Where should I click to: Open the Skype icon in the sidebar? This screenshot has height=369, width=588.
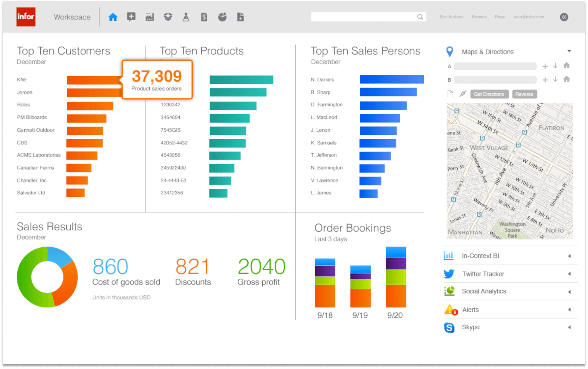coord(449,327)
